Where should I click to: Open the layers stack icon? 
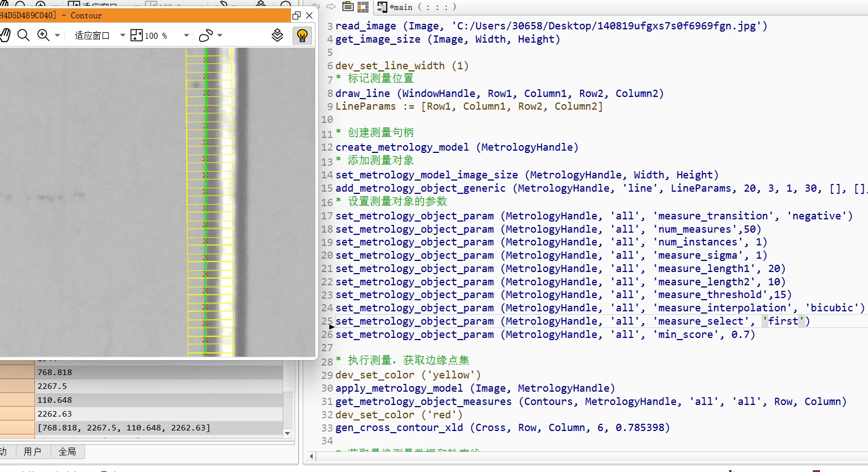pos(277,34)
